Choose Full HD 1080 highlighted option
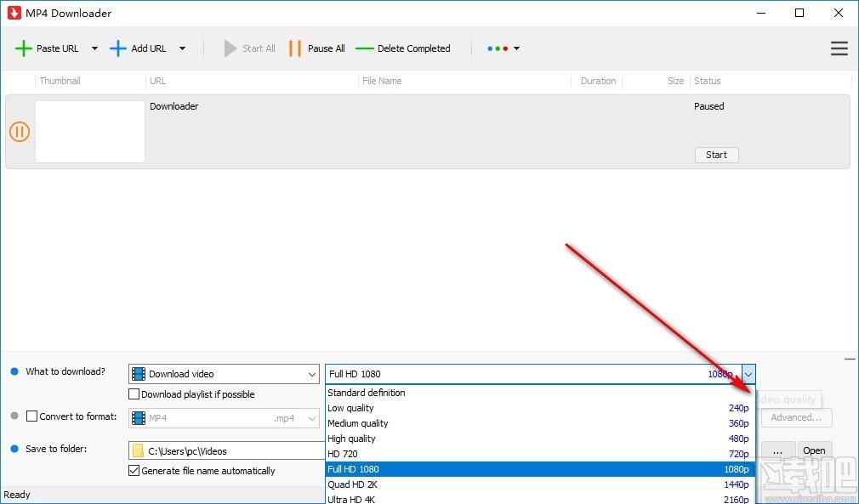The width and height of the screenshot is (859, 504). (x=540, y=469)
